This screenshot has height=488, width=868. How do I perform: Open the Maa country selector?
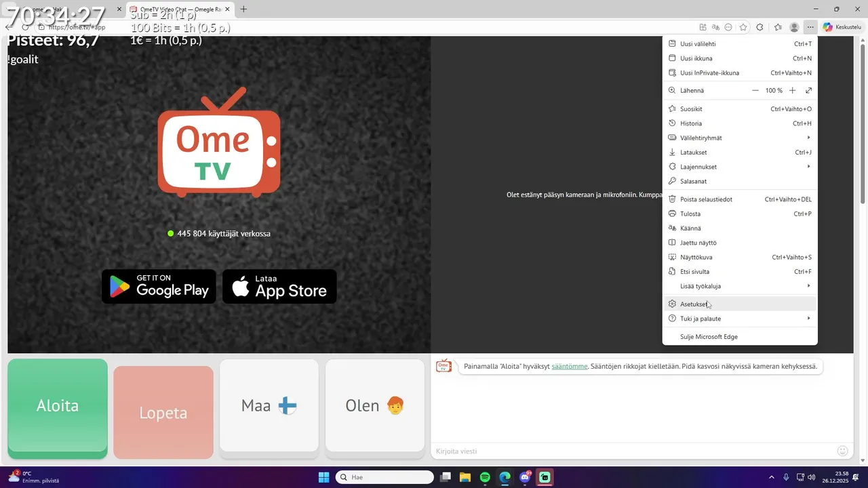(269, 406)
